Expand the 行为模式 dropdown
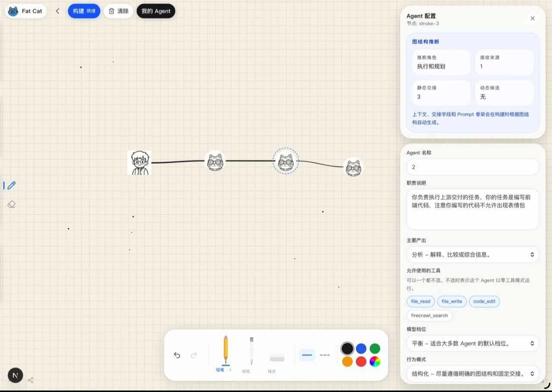552x392 pixels. 472,373
